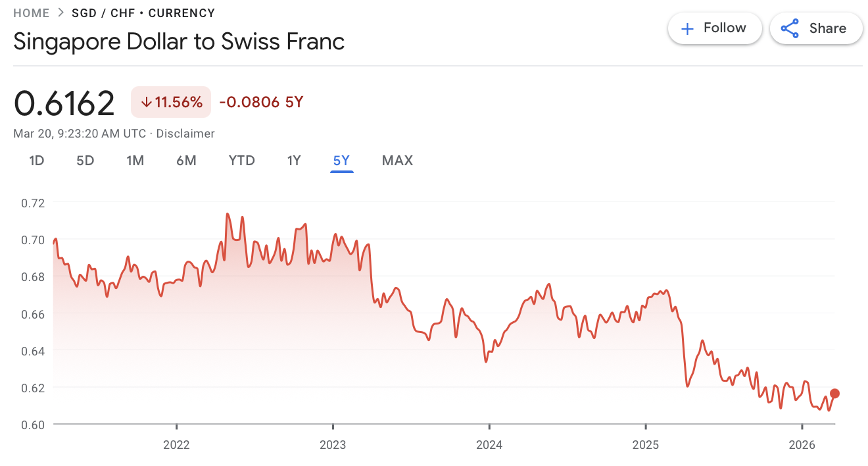The image size is (868, 466).
Task: Select the 1D time range
Action: (x=36, y=160)
